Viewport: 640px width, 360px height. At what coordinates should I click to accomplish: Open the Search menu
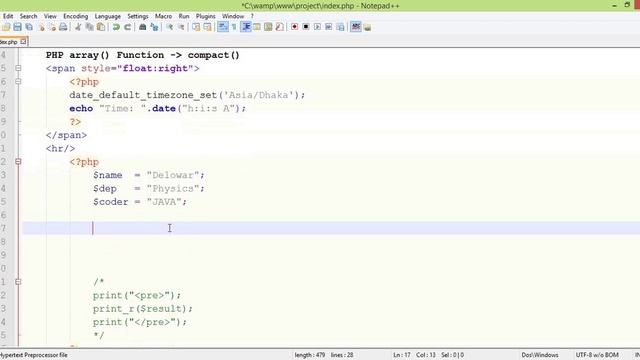(x=29, y=16)
